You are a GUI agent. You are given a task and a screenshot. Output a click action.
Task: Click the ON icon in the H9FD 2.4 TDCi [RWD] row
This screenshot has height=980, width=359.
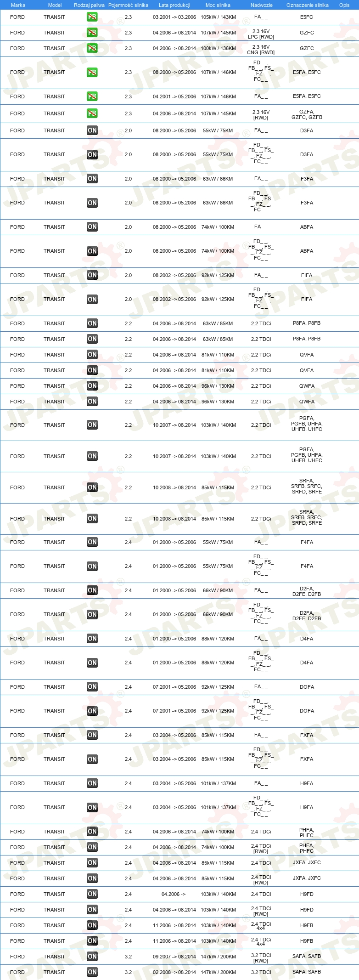[92, 910]
